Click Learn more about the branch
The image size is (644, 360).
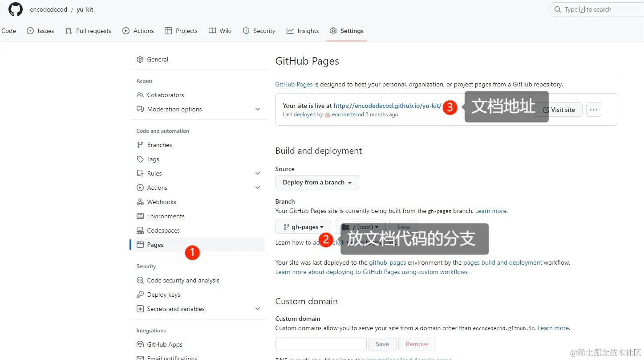tap(490, 211)
